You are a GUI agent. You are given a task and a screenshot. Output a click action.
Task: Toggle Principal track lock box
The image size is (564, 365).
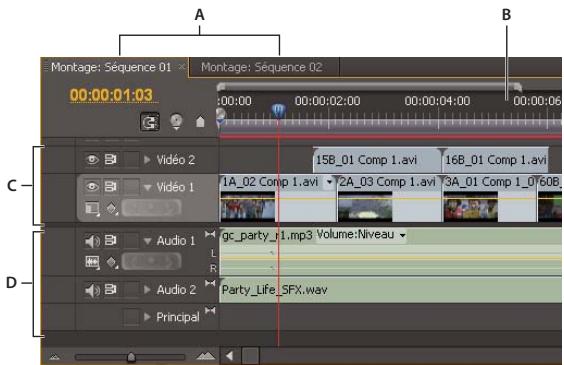coord(131,317)
